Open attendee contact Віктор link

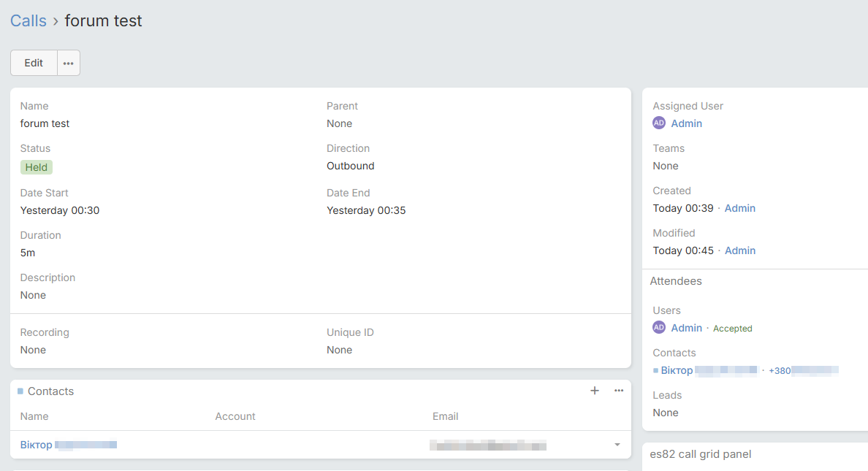coord(677,370)
